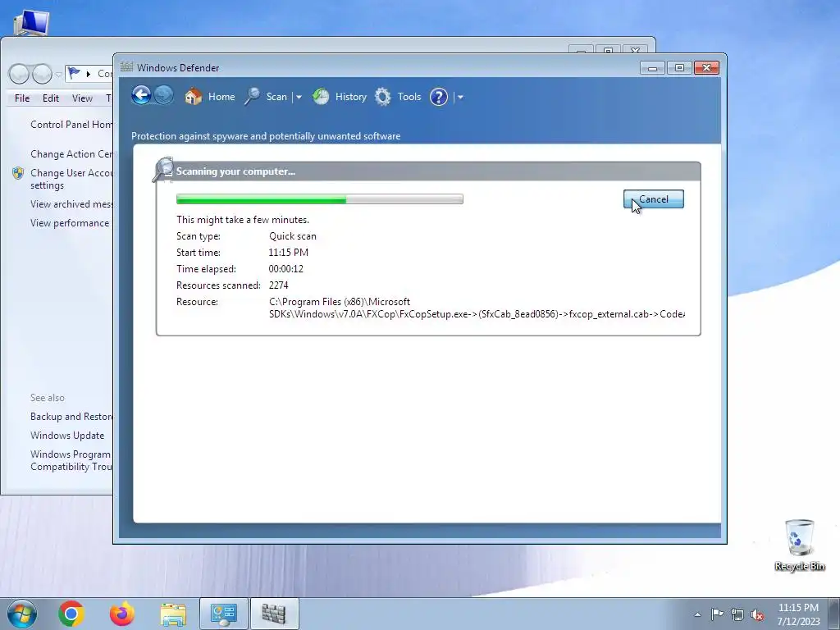Image resolution: width=840 pixels, height=630 pixels.
Task: Open Action Center flag in system tray
Action: pyautogui.click(x=717, y=614)
